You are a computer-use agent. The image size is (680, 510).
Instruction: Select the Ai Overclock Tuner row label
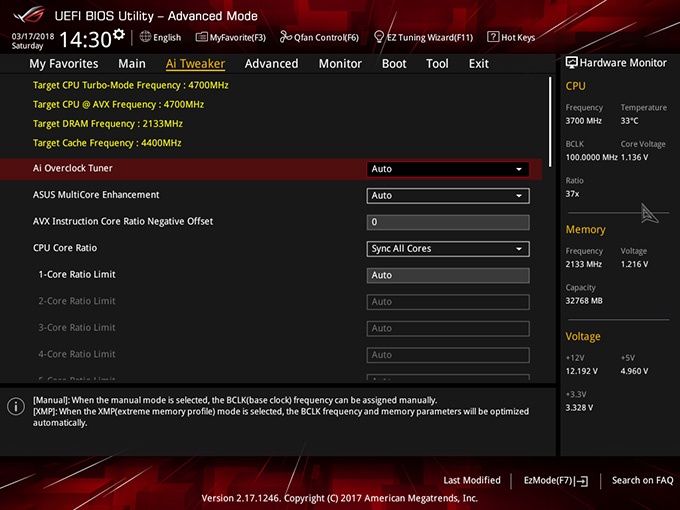(x=72, y=168)
